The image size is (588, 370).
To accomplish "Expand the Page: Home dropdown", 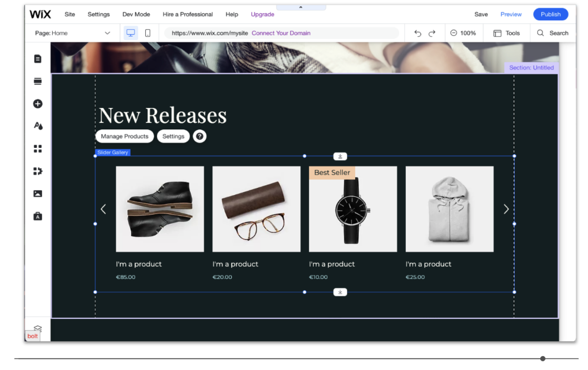I will pos(107,33).
